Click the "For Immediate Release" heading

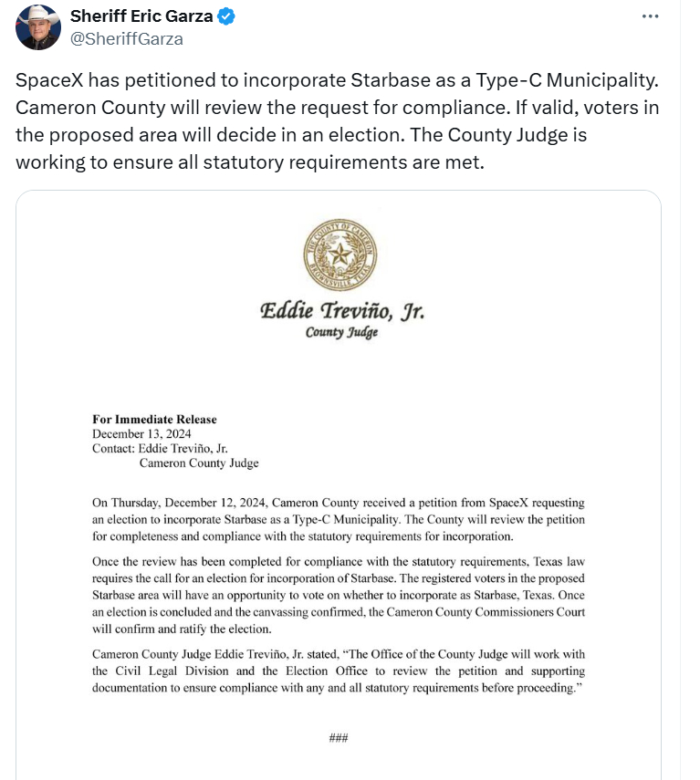[154, 420]
